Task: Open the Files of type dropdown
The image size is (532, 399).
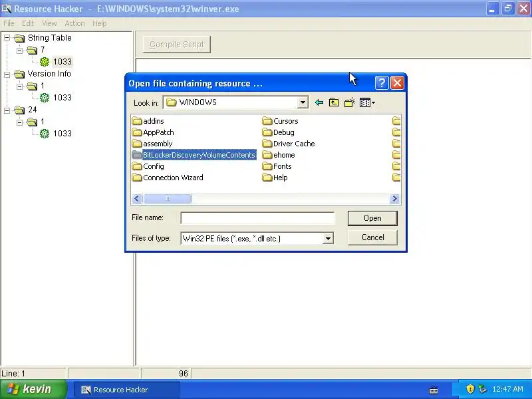Action: [x=328, y=239]
